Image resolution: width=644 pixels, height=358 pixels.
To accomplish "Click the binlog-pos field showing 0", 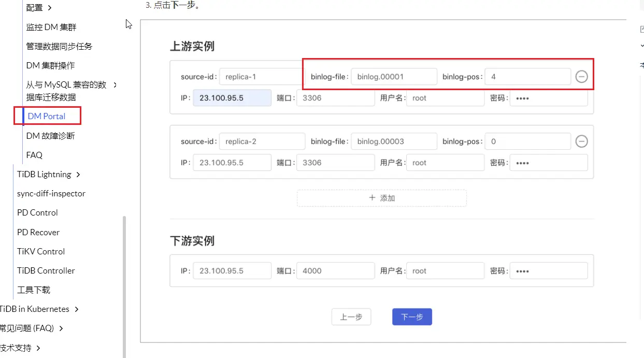I will tap(528, 141).
